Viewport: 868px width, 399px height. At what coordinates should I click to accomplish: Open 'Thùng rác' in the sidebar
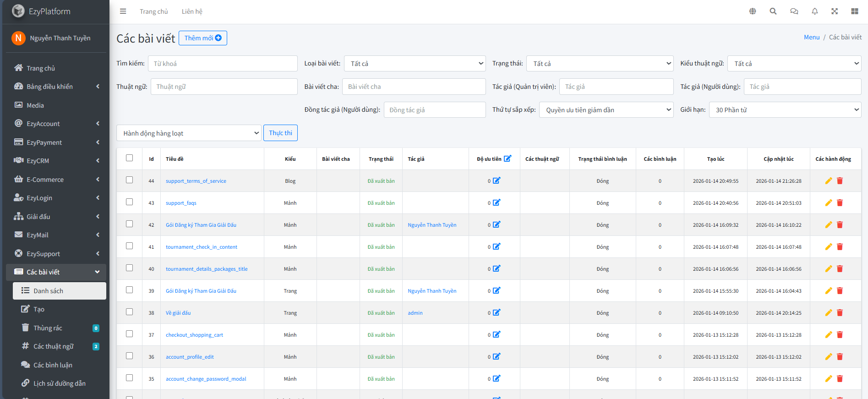point(48,328)
